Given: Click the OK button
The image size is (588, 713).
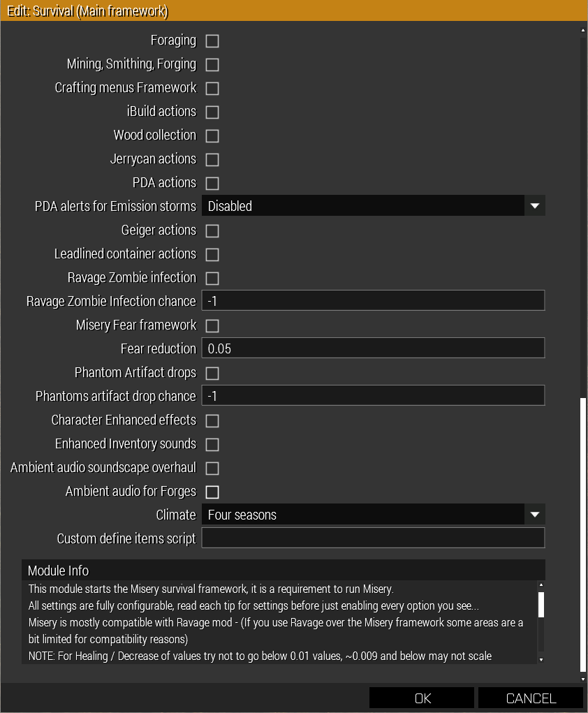Looking at the screenshot, I should tap(422, 698).
